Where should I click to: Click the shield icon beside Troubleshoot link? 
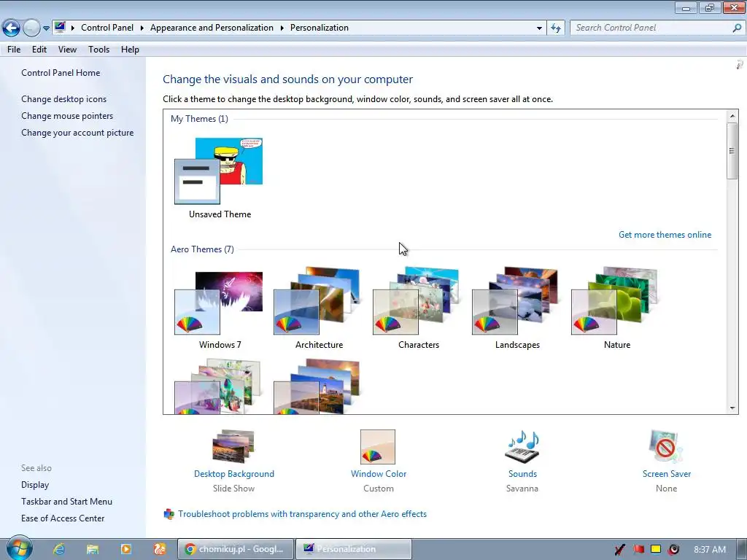169,514
